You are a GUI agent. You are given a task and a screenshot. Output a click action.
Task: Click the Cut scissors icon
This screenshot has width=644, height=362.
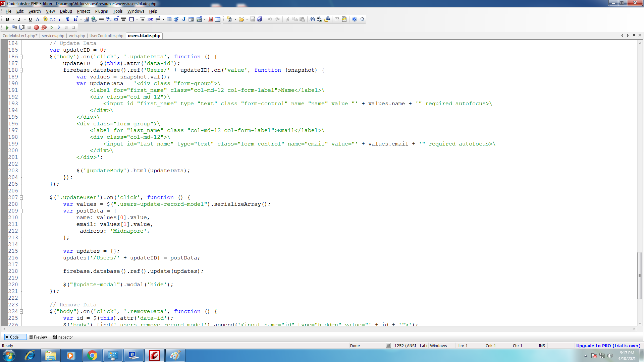pyautogui.click(x=287, y=19)
